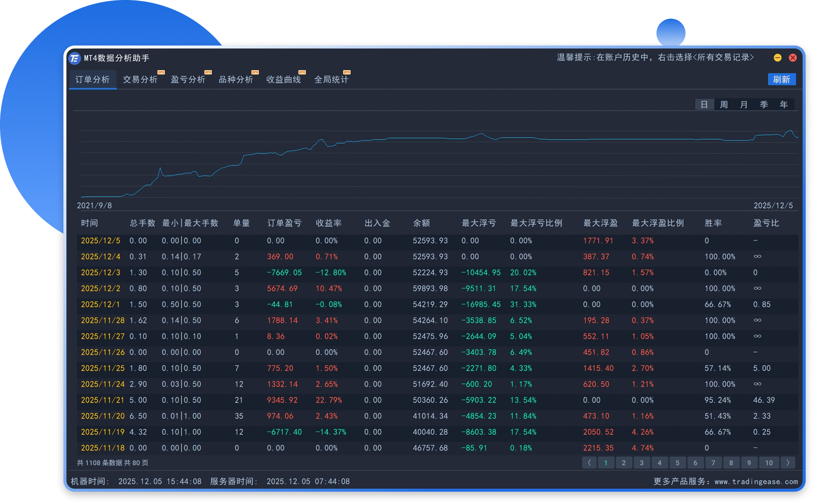
Task: Show the 收益曲线 tab
Action: click(x=283, y=79)
